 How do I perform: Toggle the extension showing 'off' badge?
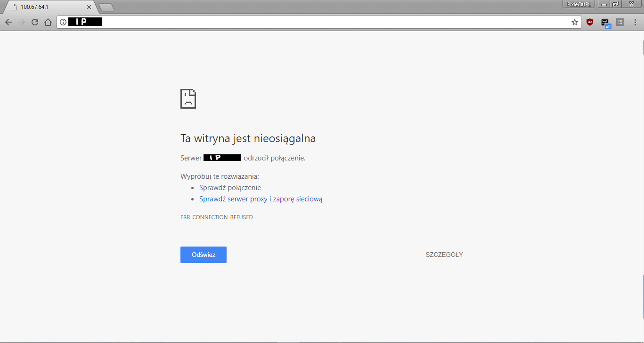(x=605, y=23)
